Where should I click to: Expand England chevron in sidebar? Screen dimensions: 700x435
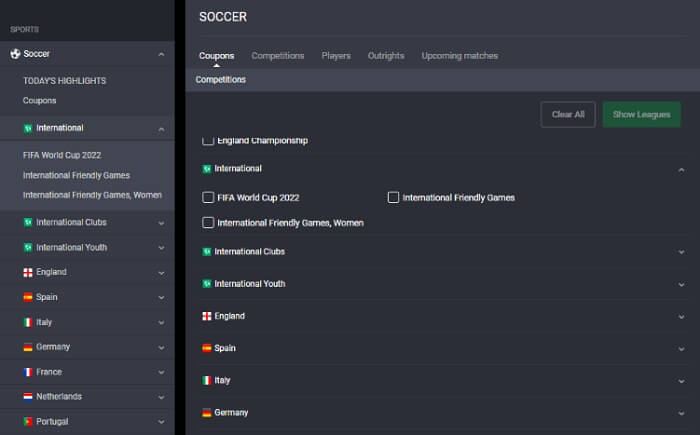161,273
